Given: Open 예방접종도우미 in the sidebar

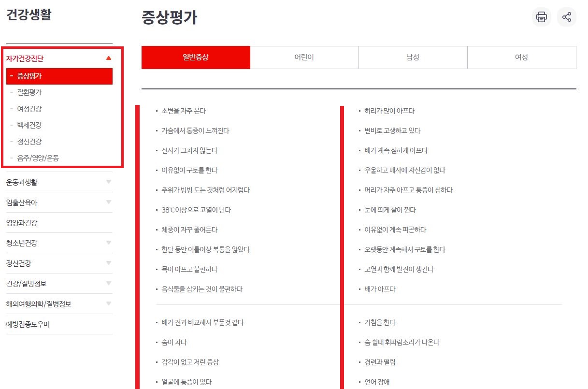Looking at the screenshot, I should pyautogui.click(x=30, y=324).
